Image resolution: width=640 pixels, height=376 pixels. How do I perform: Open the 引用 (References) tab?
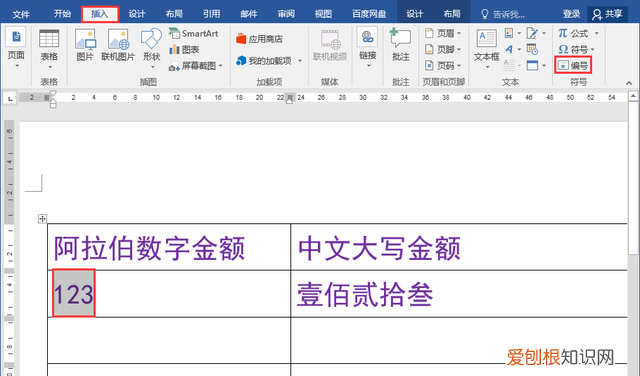[211, 14]
